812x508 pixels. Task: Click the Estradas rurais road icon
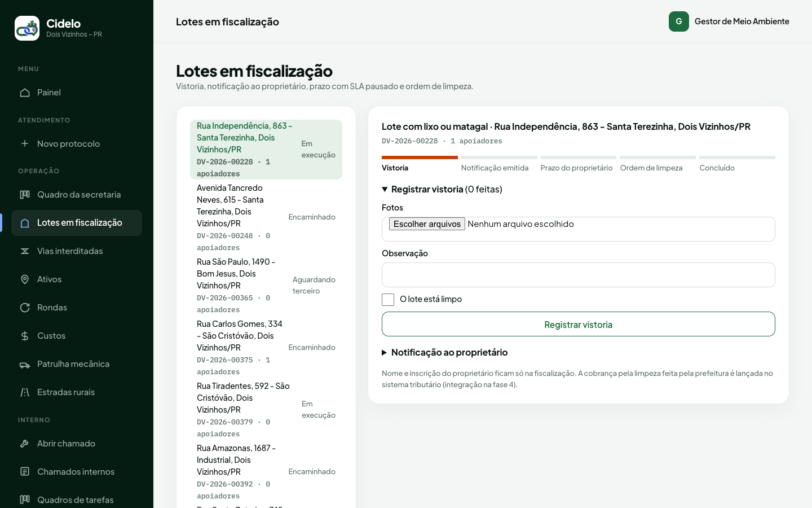tap(25, 392)
